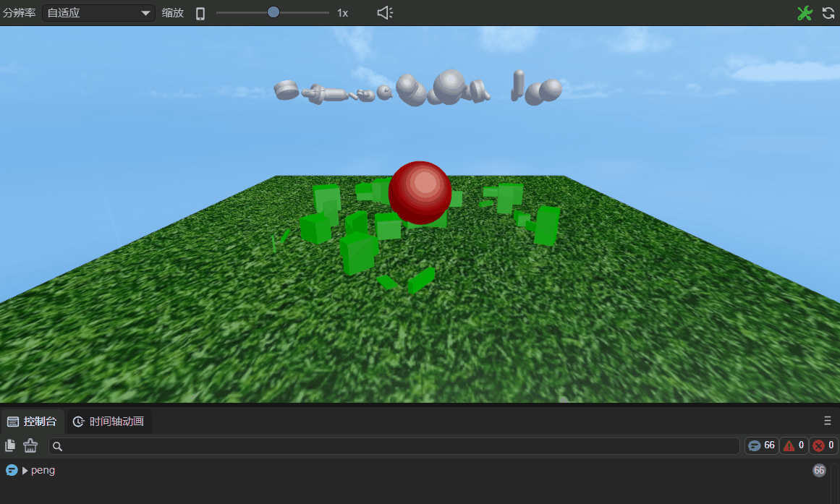Open the console panel hamburger menu
840x504 pixels.
[827, 421]
